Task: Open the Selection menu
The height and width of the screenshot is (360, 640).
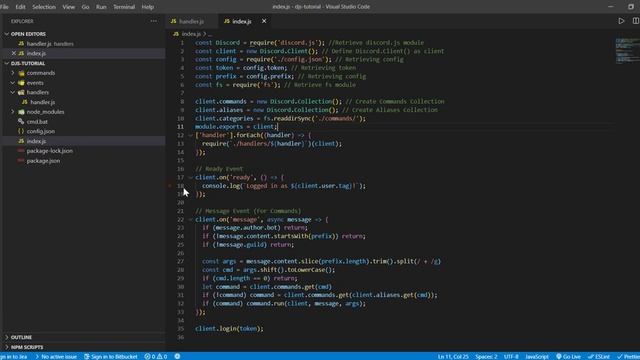Action: coord(44,7)
